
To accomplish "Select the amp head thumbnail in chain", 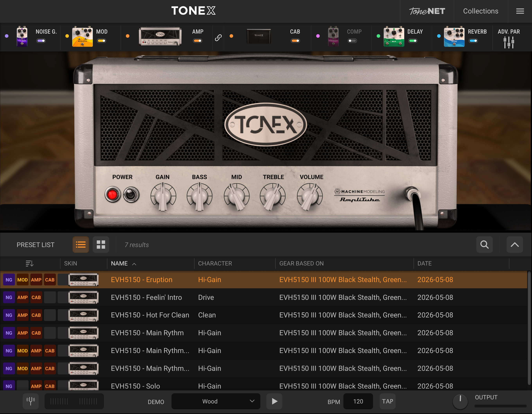I will (160, 36).
